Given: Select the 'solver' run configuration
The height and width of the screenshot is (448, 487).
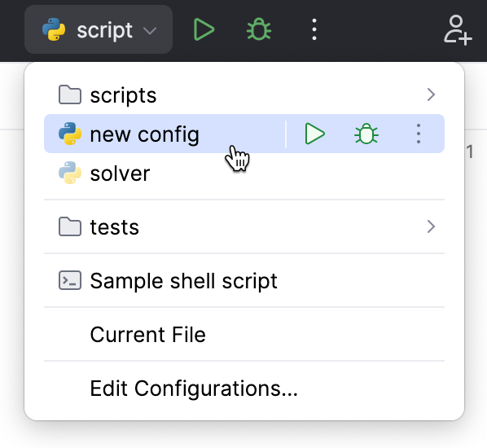Looking at the screenshot, I should pos(244,173).
